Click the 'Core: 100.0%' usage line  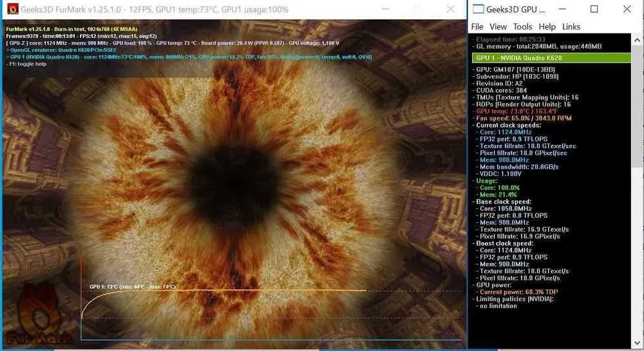[498, 188]
